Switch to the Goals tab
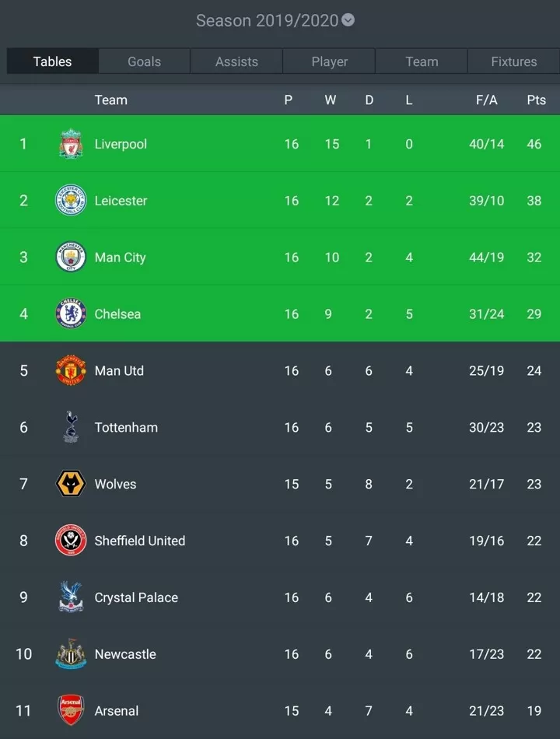The width and height of the screenshot is (560, 739). (x=144, y=61)
